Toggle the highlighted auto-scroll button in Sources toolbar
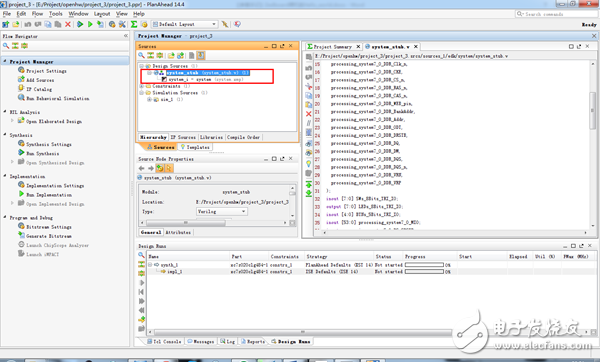600x362 pixels. 201,55
